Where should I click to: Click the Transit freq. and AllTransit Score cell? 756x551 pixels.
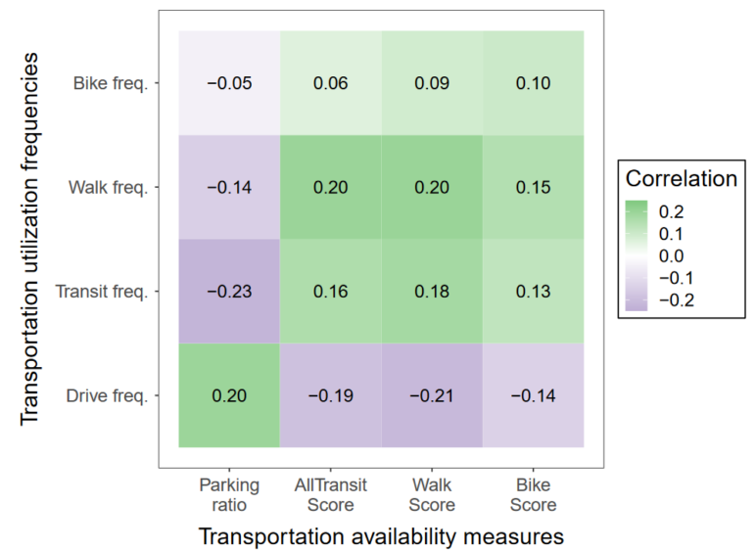[x=331, y=291]
